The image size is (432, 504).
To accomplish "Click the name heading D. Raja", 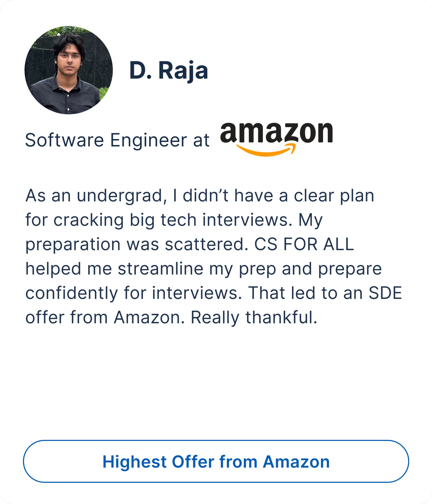I will tap(168, 70).
